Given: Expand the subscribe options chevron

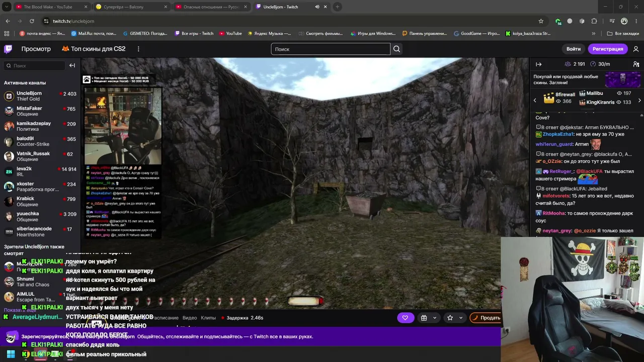Looking at the screenshot, I should (460, 318).
